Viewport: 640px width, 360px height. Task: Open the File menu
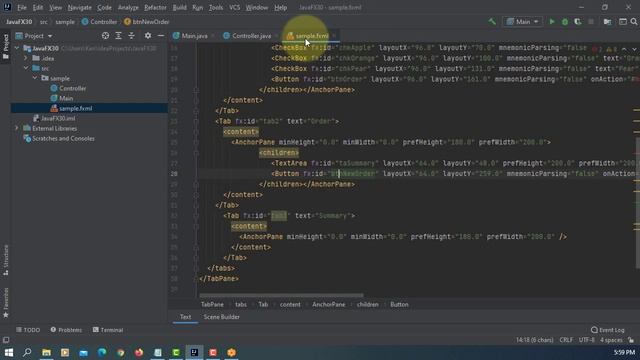[x=22, y=7]
